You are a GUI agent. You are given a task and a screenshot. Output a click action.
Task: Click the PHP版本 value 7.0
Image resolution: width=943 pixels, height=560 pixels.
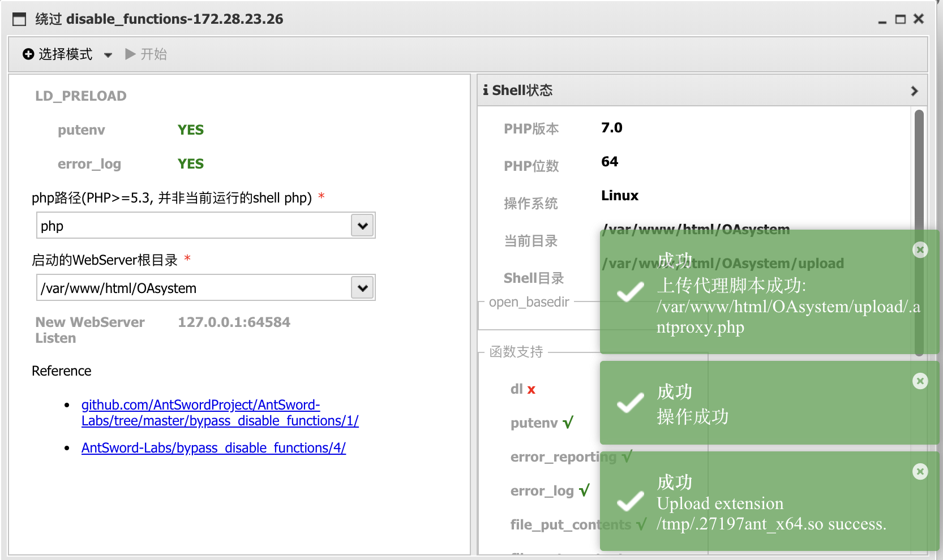[612, 128]
